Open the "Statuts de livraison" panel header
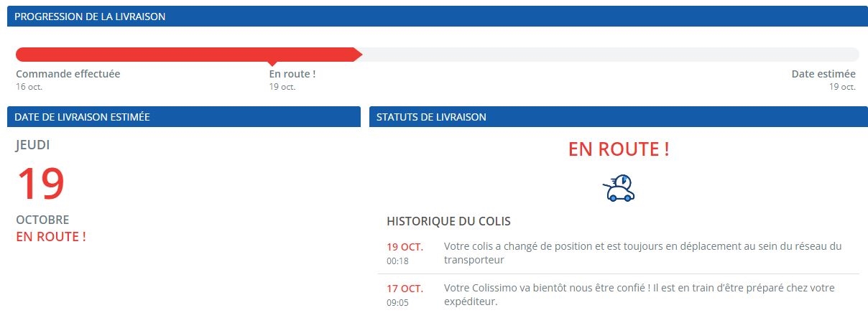This screenshot has height=318, width=868. click(431, 116)
